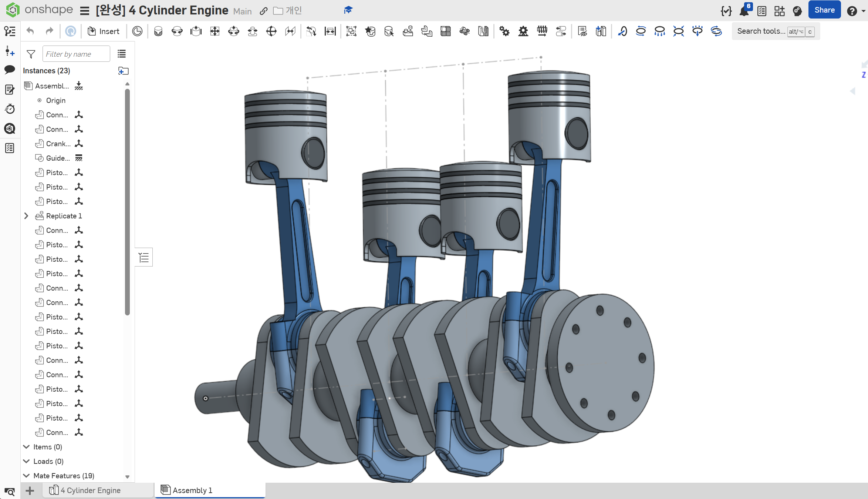
Task: Collapse the Loads (0) section
Action: coord(27,461)
